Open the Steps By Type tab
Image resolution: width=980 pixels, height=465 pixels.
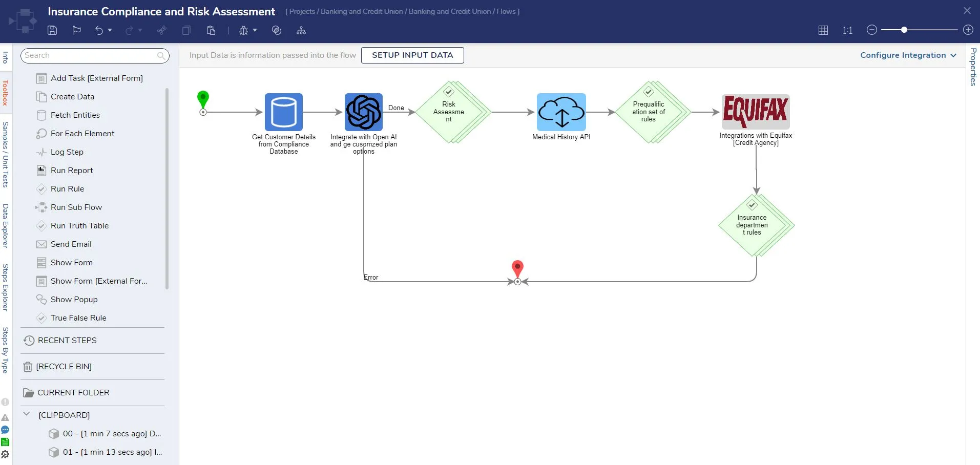pyautogui.click(x=5, y=350)
